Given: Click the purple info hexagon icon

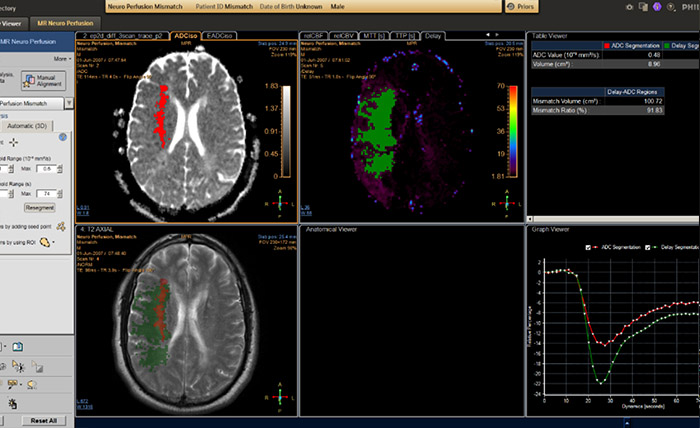Looking at the screenshot, I should 657,7.
